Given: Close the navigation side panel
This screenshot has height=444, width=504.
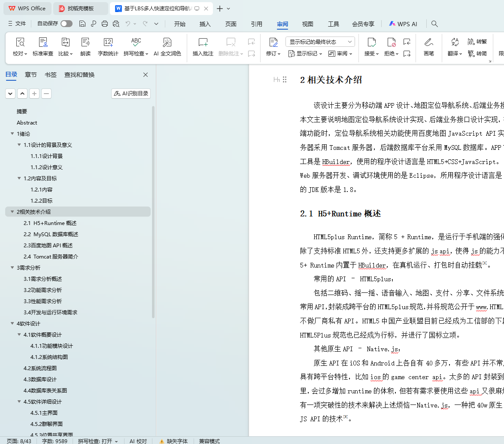Looking at the screenshot, I should [146, 75].
